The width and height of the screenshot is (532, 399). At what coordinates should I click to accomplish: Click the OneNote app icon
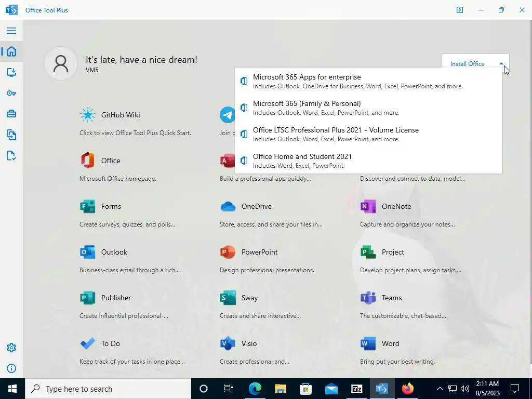pos(368,206)
